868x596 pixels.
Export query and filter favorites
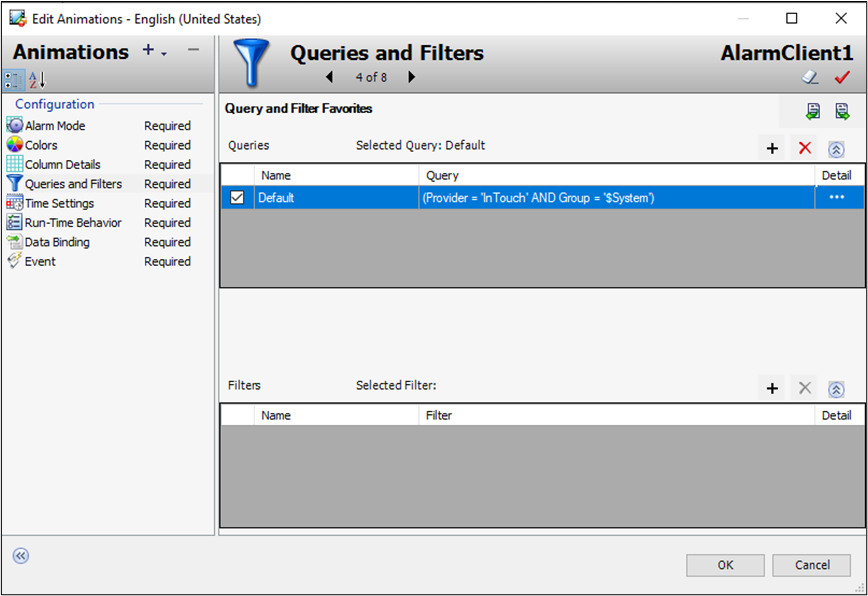841,111
